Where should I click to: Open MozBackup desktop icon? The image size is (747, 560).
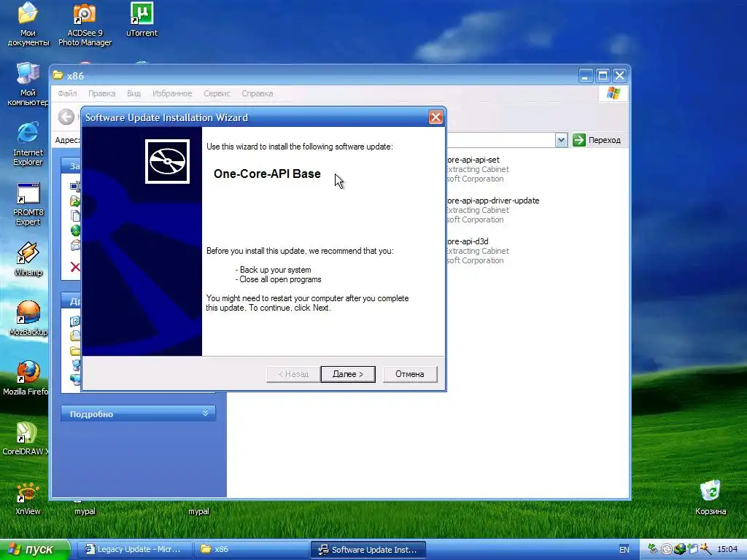tap(28, 318)
